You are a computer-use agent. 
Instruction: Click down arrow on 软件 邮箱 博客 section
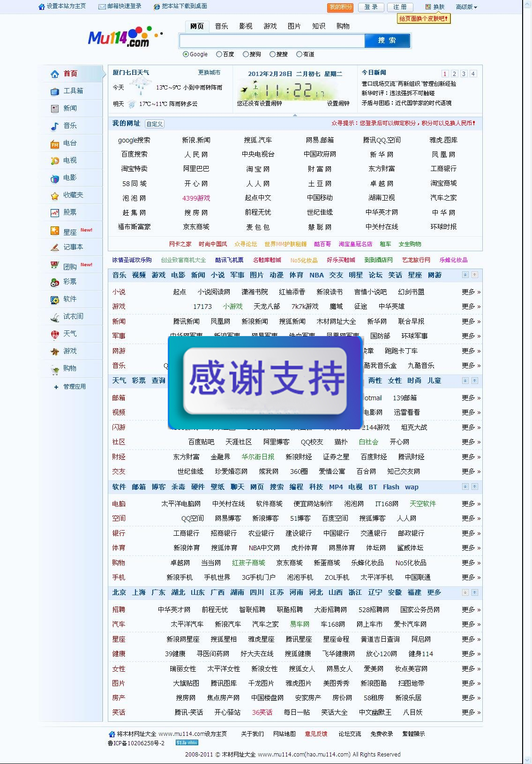pos(465,487)
